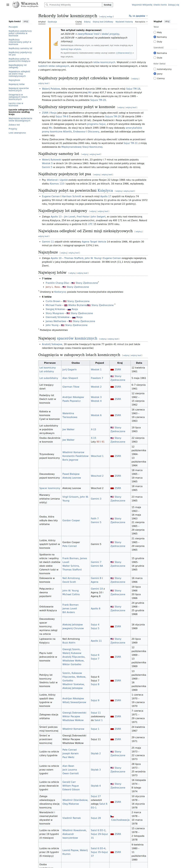Click the language translation icon beside 11 języków
Screen dimensions: 186x868
130,16
